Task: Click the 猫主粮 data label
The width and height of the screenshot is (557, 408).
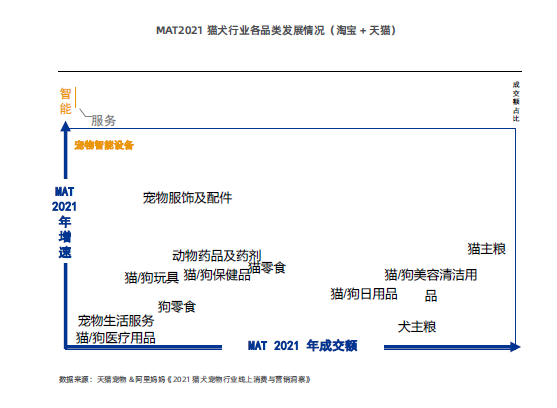Action: pos(486,249)
